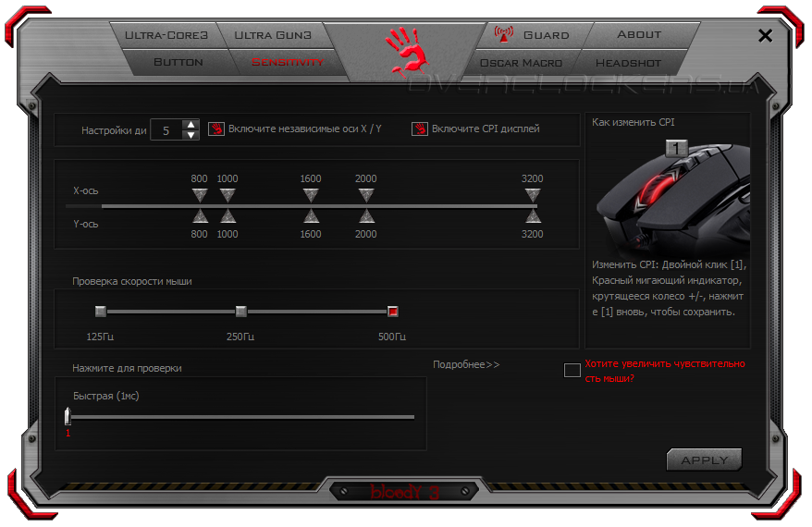Screen dimensions: 812x527
Task: Click the key response time slider handle
Action: [68, 416]
